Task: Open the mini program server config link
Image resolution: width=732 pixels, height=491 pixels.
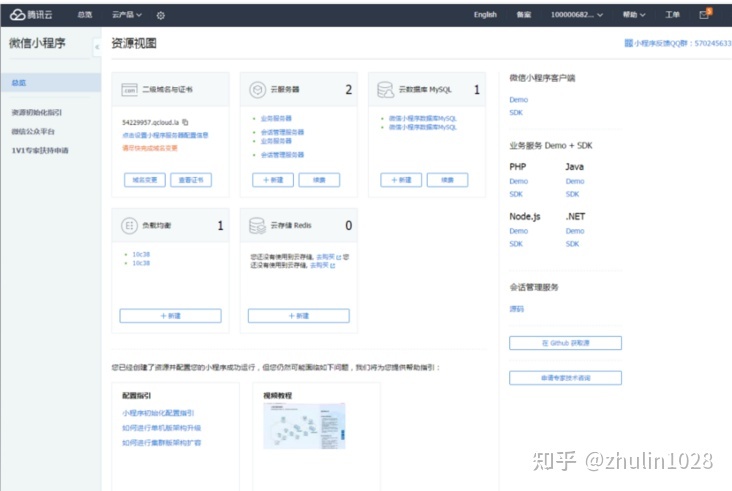Action: (165, 135)
